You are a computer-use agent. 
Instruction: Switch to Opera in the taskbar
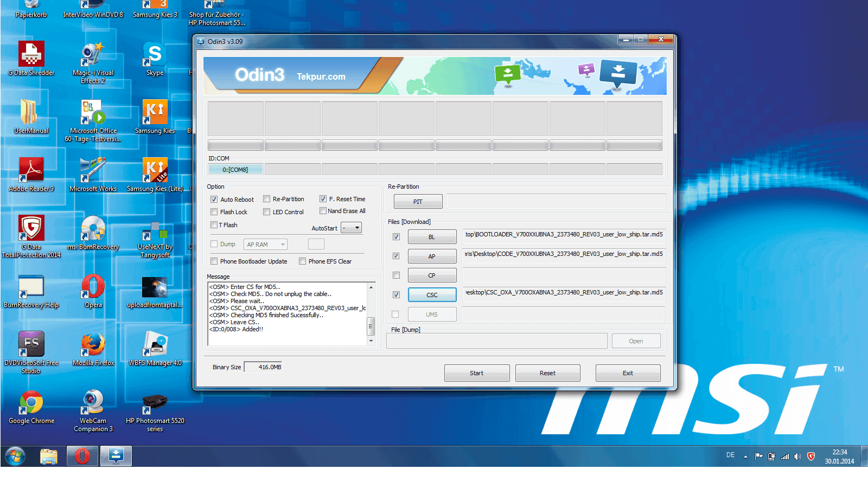[82, 456]
